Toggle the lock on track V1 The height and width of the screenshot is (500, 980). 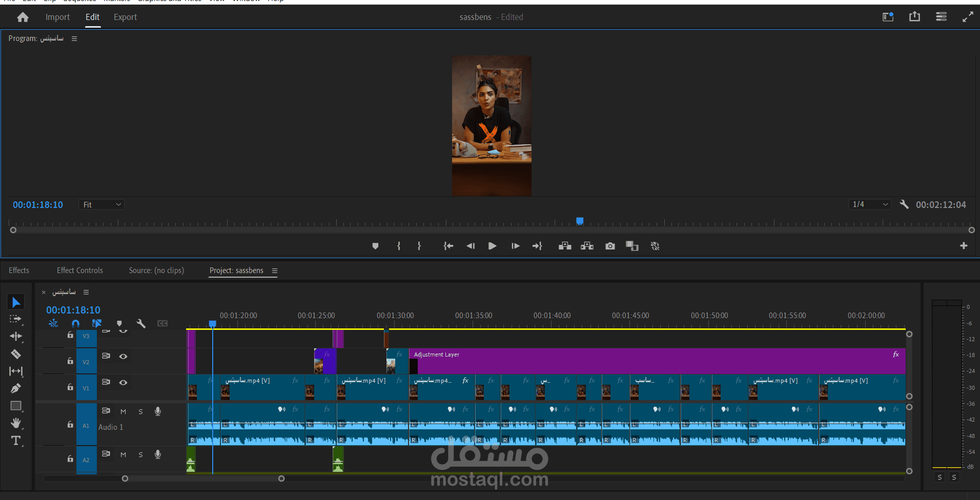click(70, 387)
